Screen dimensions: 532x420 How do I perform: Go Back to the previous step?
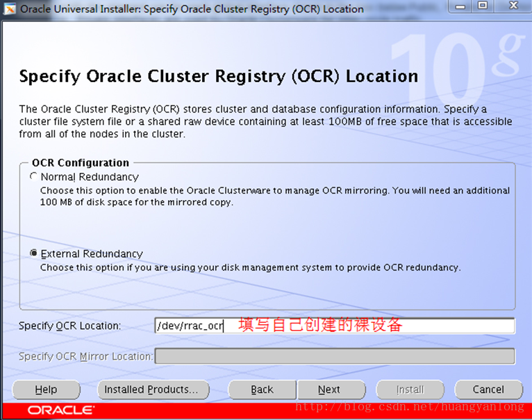pyautogui.click(x=262, y=389)
